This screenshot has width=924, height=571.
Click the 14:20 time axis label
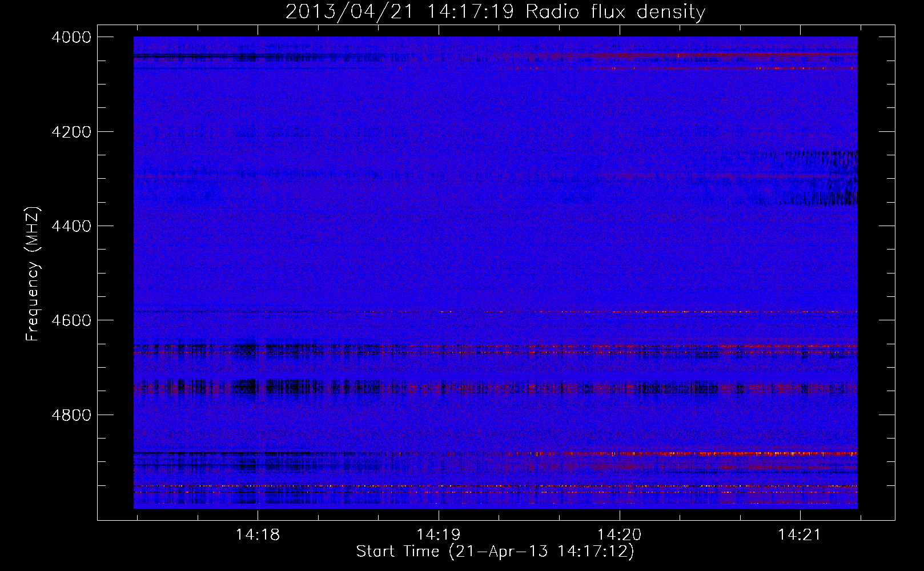coord(620,534)
